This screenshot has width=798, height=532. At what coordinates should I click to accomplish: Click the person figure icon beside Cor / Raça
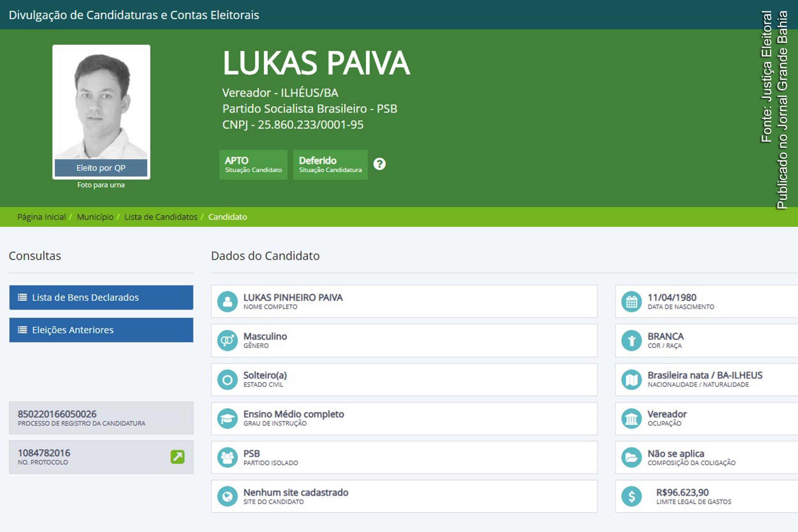631,340
